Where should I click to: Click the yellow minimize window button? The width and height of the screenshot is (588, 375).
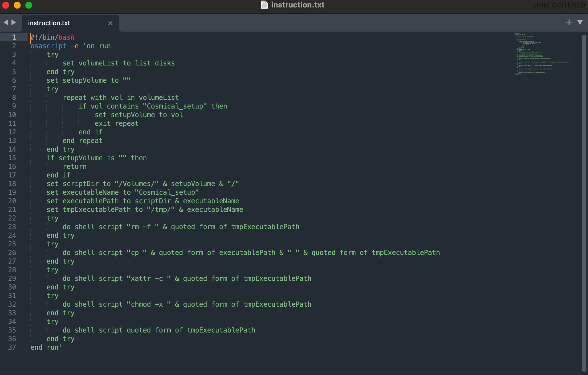17,5
